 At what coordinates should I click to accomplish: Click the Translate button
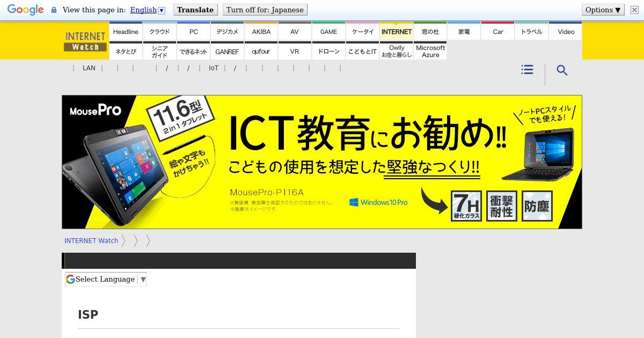tap(195, 10)
